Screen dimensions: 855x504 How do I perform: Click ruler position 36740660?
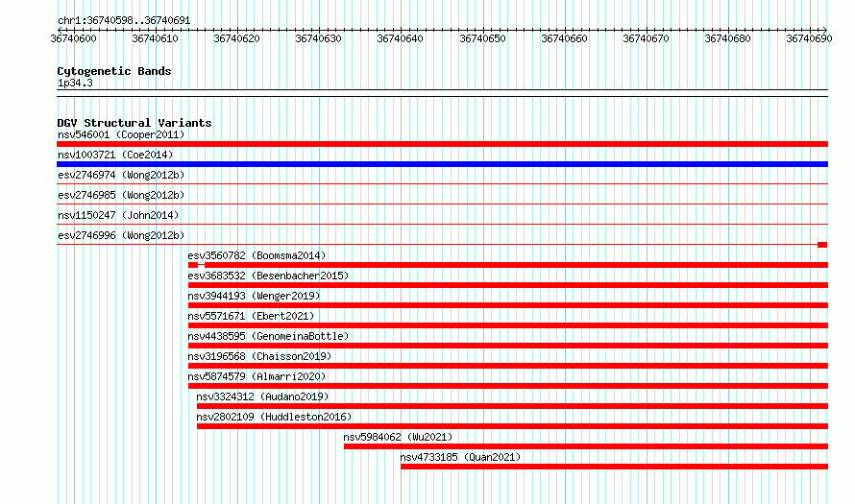(564, 38)
